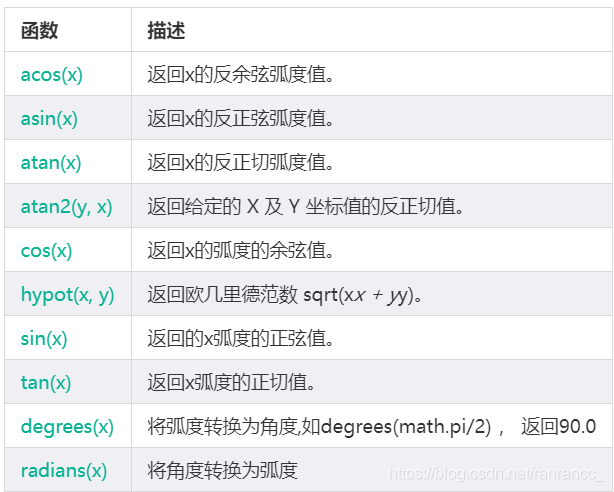Open the radians(x) function link

tap(64, 470)
